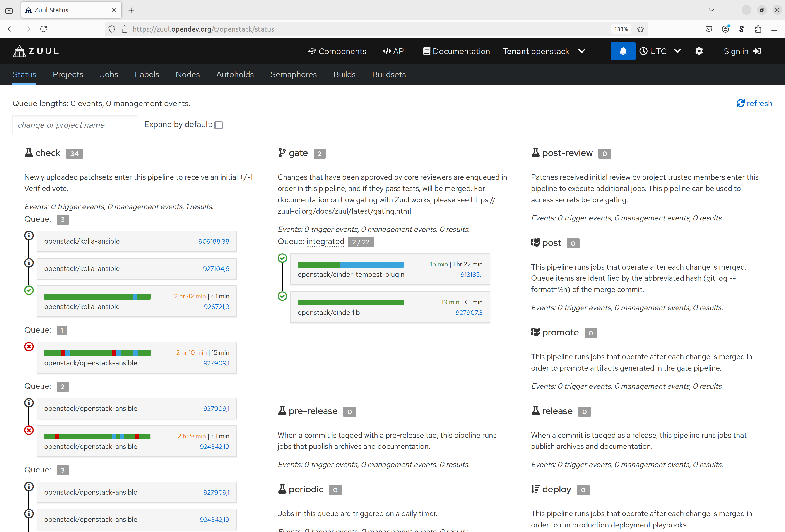The image size is (785, 532).
Task: Click the notification bell icon
Action: pos(623,51)
